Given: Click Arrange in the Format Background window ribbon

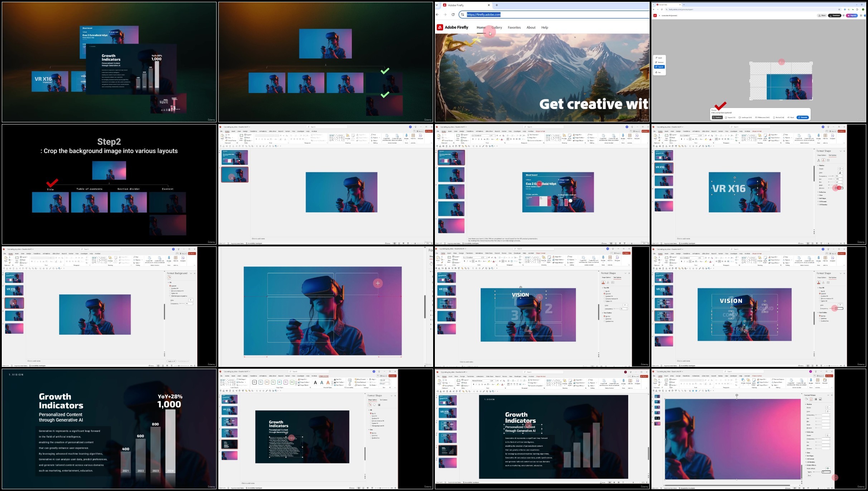Looking at the screenshot, I should [x=110, y=259].
